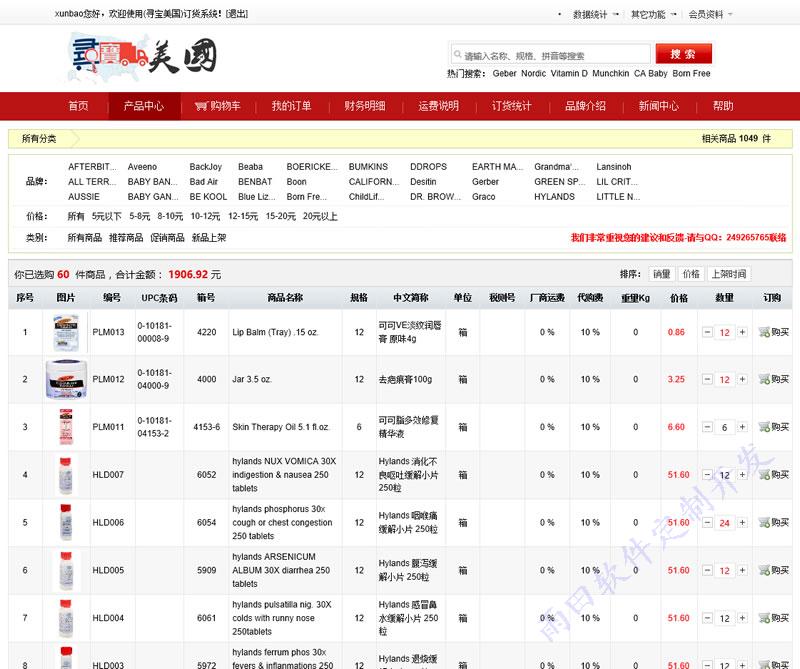The image size is (800, 669).
Task: Open the 财务明细 navigation tab
Action: [x=365, y=106]
